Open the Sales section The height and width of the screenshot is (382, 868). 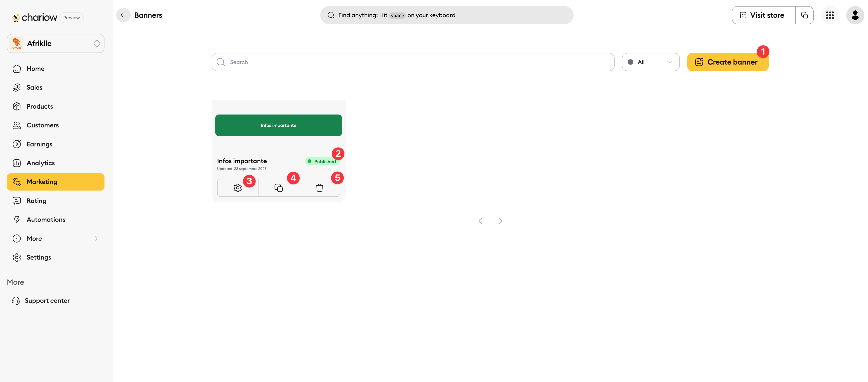[x=56, y=87]
